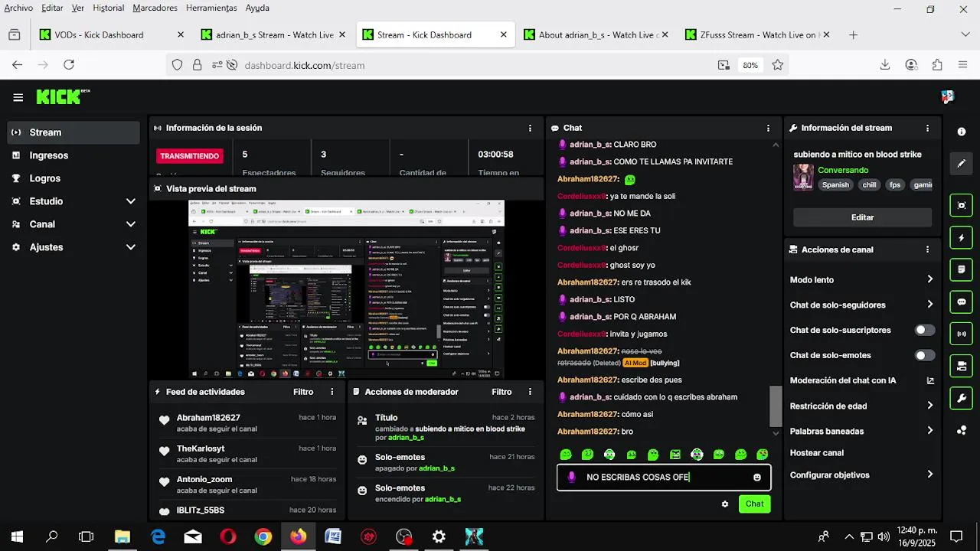The height and width of the screenshot is (551, 980).
Task: Click the info icon in right sidebar
Action: [962, 132]
